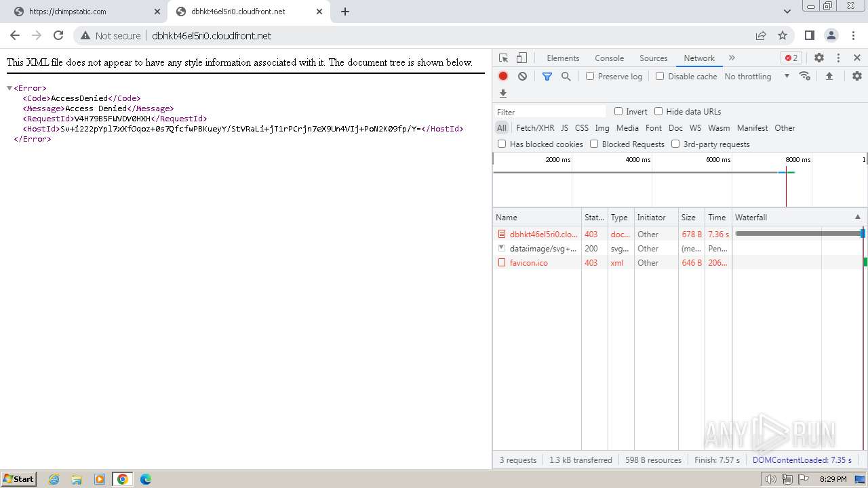
Task: Click the taskbar volume speaker icon
Action: pos(771,479)
